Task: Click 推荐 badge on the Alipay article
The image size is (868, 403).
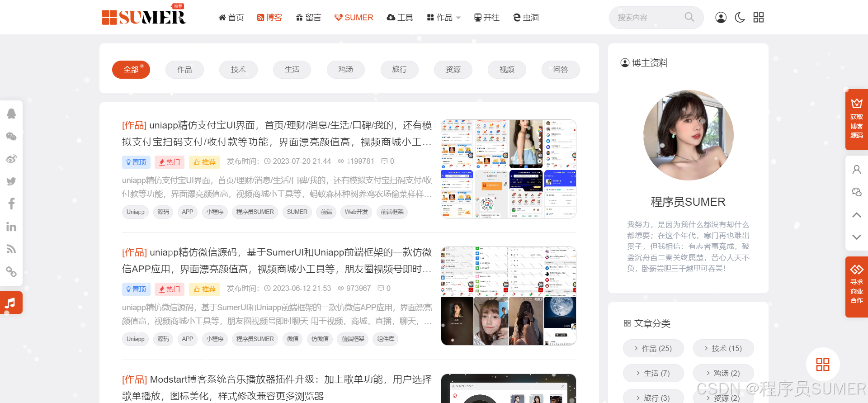Action: point(204,162)
